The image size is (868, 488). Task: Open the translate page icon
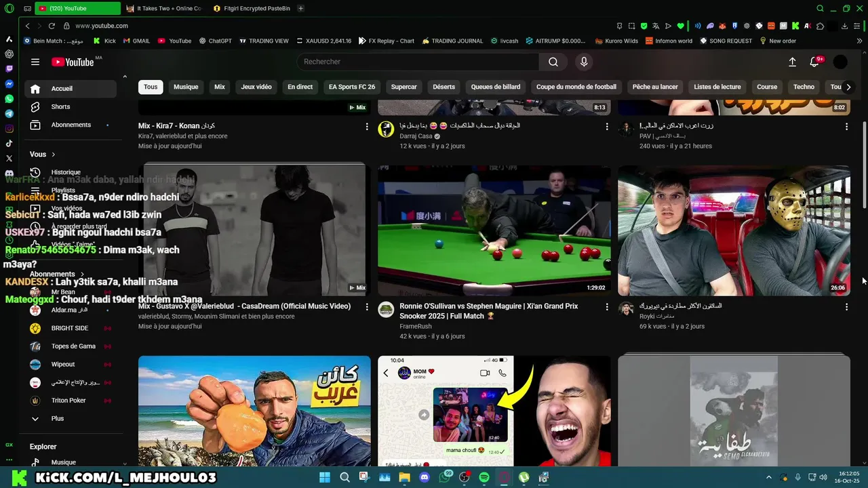tap(656, 26)
